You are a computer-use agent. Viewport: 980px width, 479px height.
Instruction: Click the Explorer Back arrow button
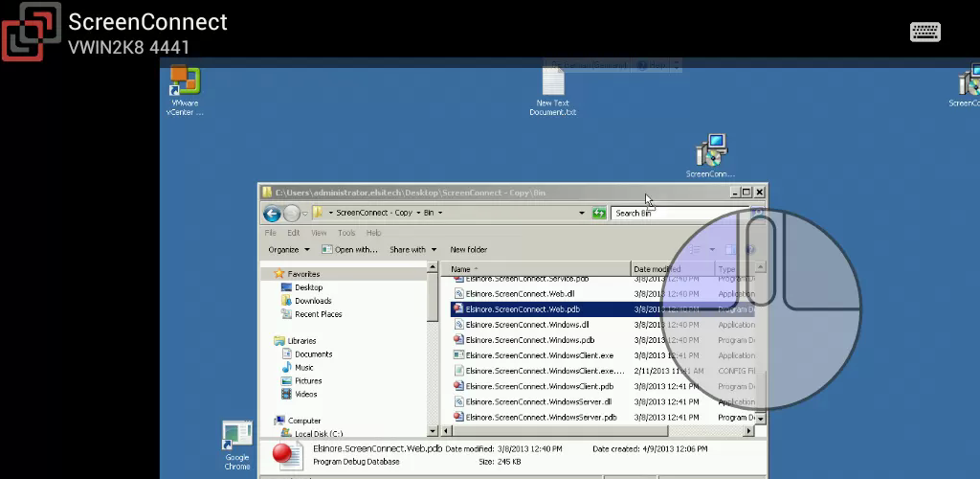(271, 213)
